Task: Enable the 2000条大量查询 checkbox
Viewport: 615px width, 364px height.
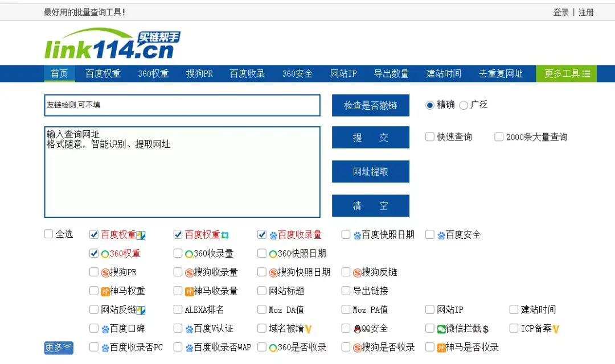Action: (x=499, y=136)
